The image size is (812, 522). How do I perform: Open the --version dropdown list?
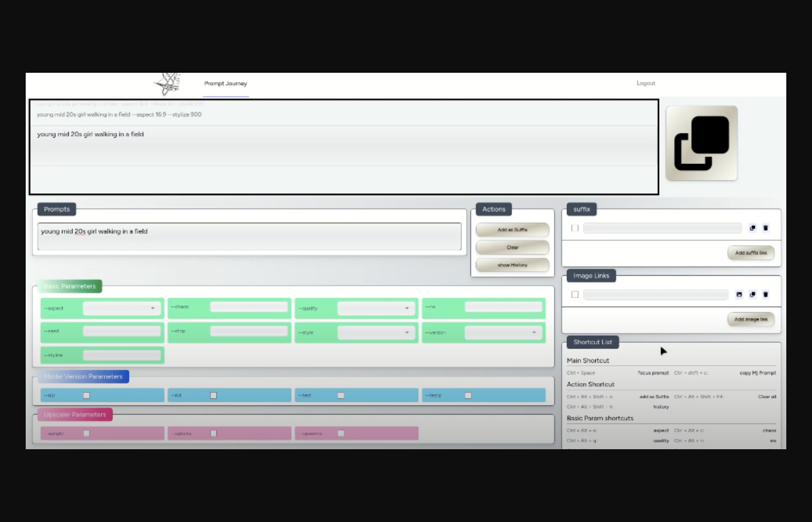click(x=503, y=333)
